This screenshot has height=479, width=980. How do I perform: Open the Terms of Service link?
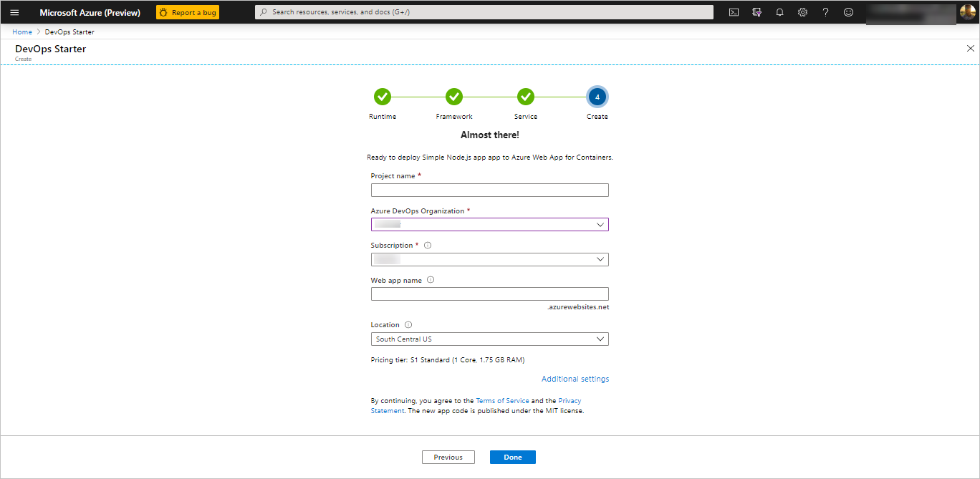pos(502,400)
